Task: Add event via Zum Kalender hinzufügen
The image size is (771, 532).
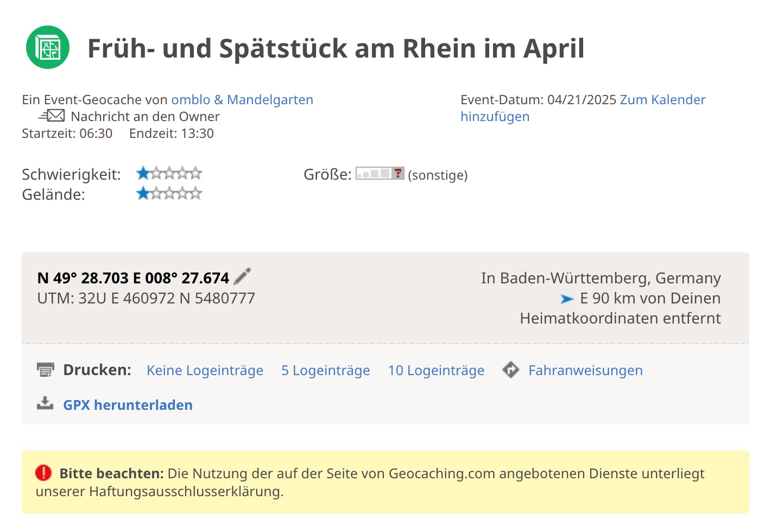Action: [x=583, y=108]
